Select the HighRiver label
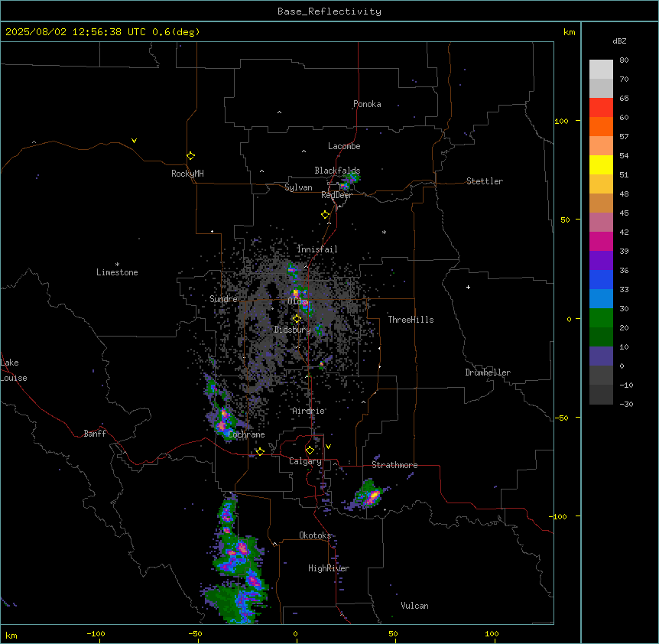Image resolution: width=659 pixels, height=644 pixels. click(x=329, y=568)
